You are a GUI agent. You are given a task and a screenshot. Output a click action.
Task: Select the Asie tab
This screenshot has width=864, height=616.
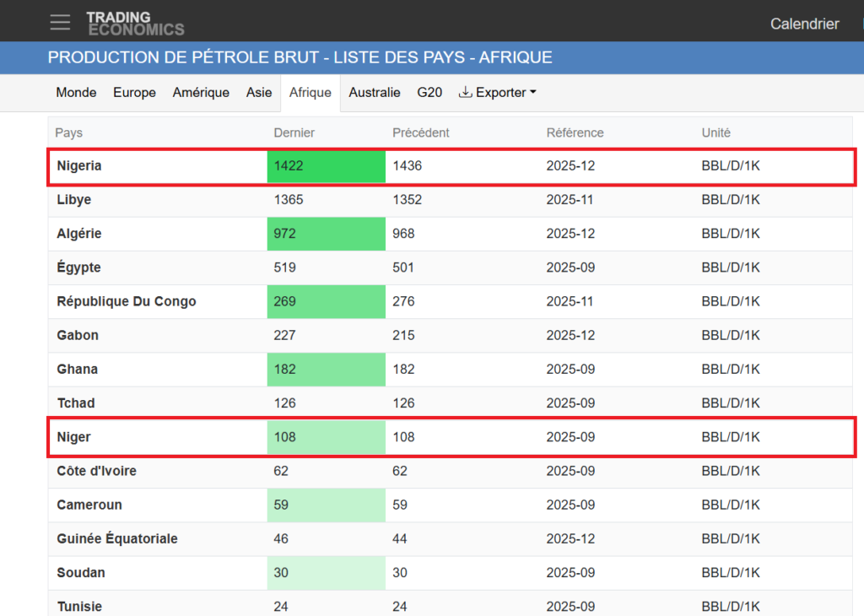[x=259, y=93]
